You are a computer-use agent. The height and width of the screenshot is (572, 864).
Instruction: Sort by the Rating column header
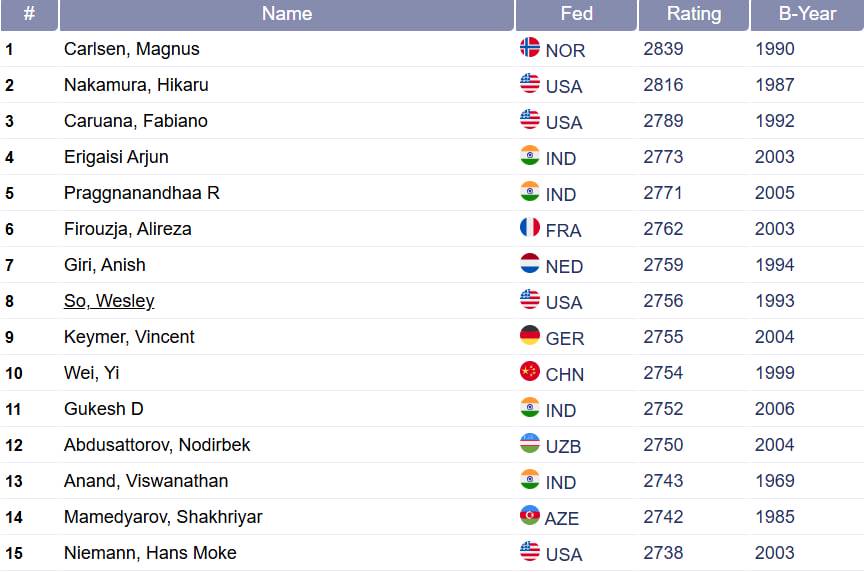click(x=693, y=14)
